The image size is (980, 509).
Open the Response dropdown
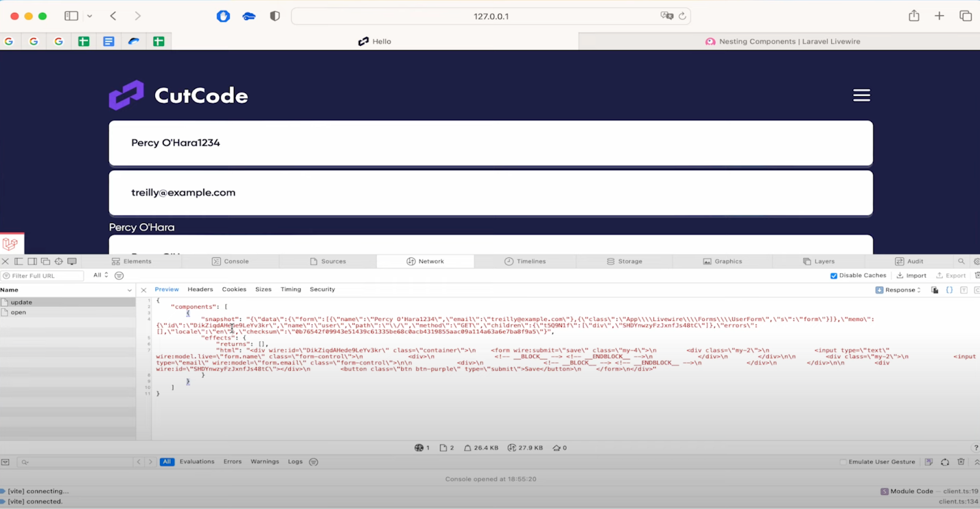click(898, 290)
